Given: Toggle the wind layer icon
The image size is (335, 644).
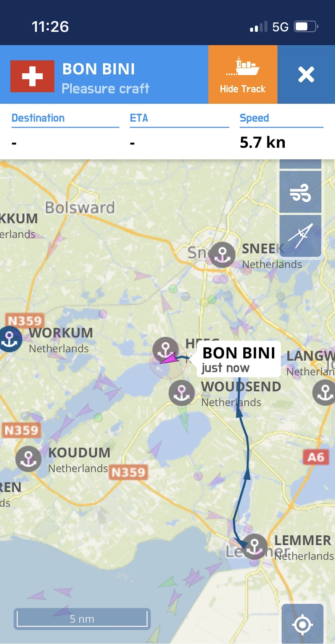Looking at the screenshot, I should pyautogui.click(x=300, y=192).
